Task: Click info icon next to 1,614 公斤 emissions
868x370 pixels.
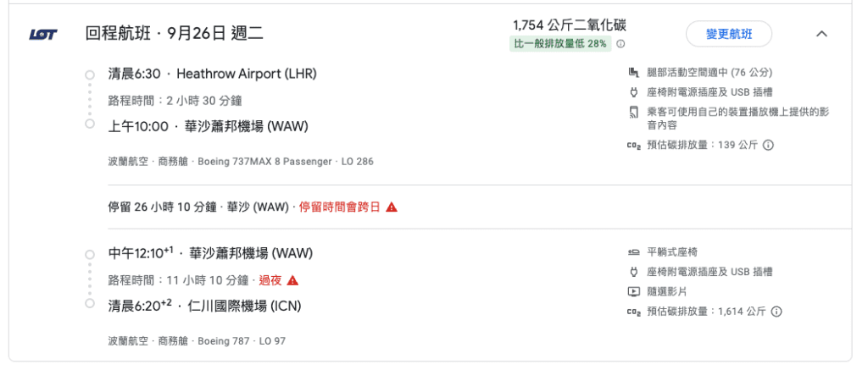Action: pyautogui.click(x=776, y=312)
